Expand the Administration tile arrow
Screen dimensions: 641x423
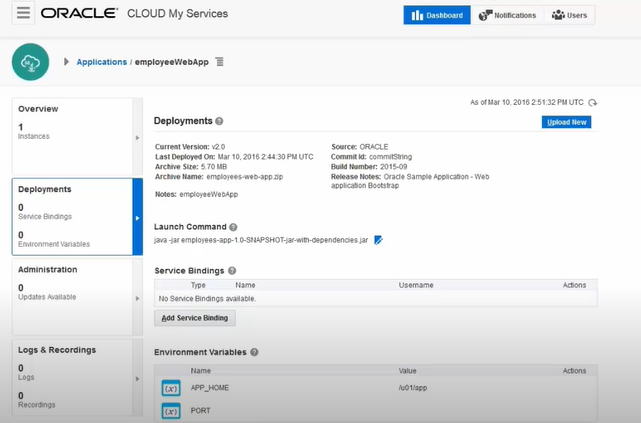[137, 297]
